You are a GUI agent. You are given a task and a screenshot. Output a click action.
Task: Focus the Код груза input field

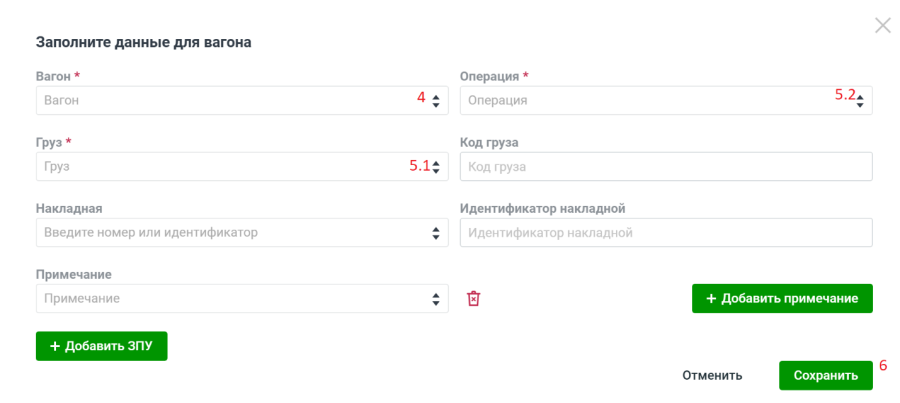tap(665, 167)
